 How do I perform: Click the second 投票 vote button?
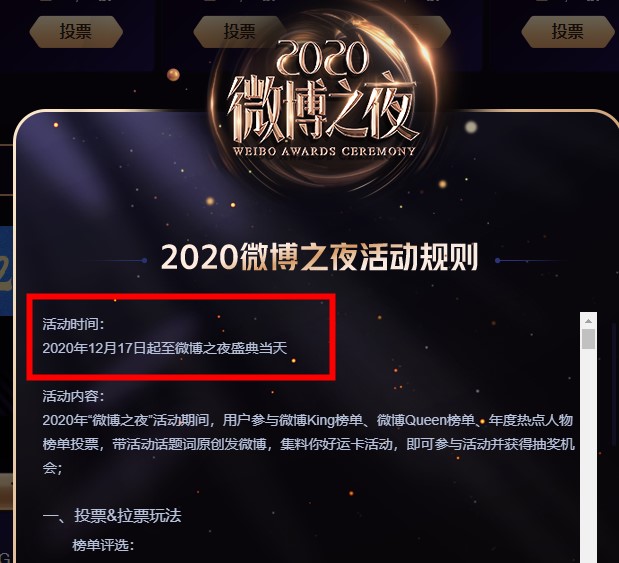coord(239,32)
